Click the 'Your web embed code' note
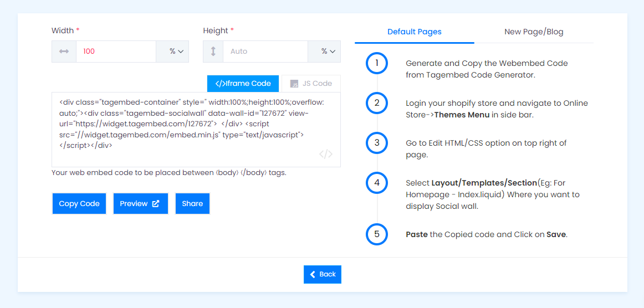 (x=169, y=173)
